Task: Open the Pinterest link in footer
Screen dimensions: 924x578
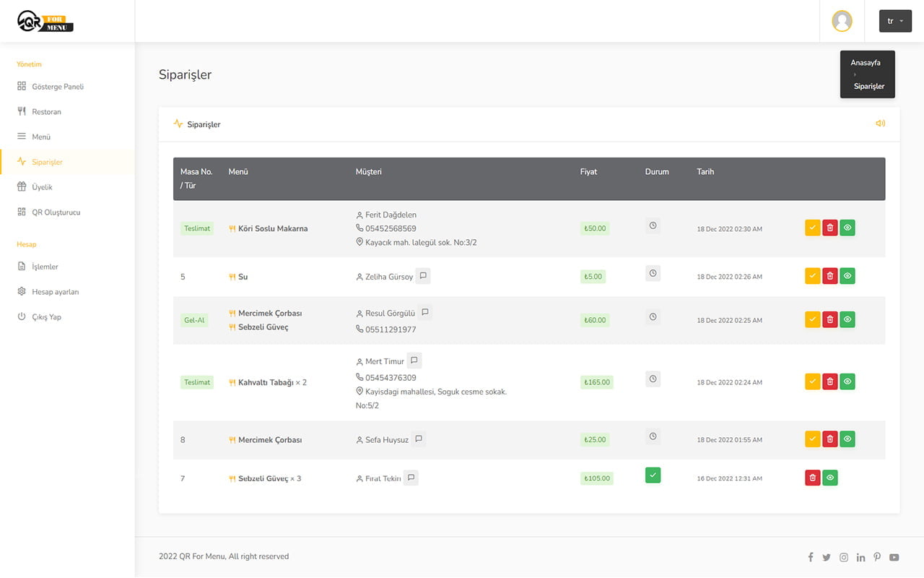Action: [877, 557]
